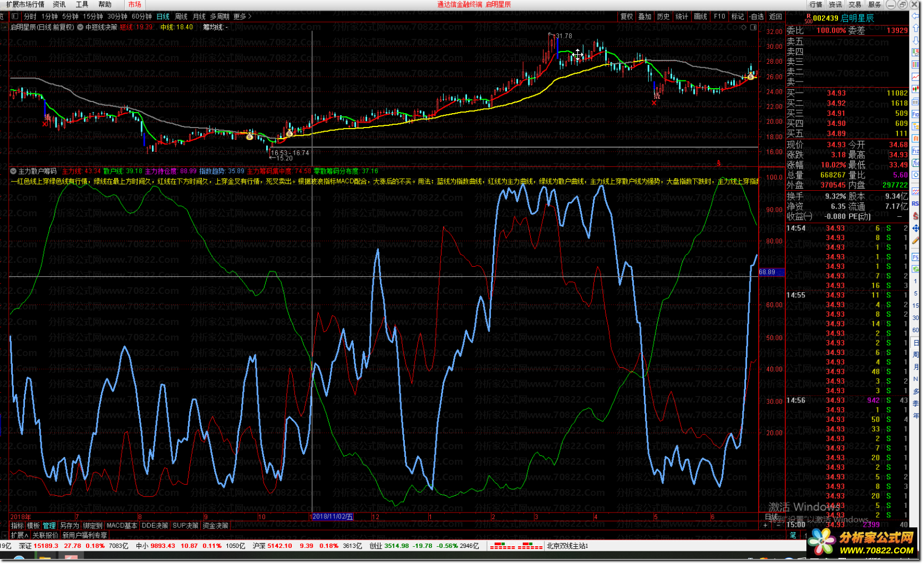Switch to 30分钟 period
This screenshot has height=564, width=924.
(x=118, y=17)
